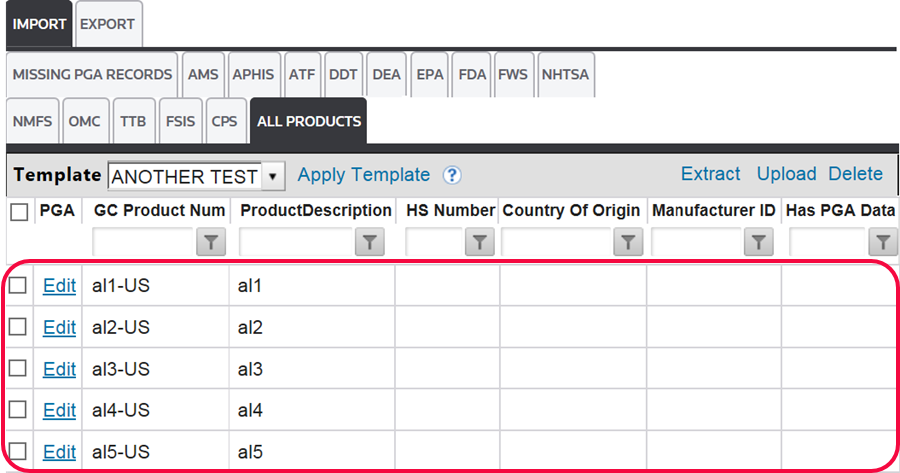Open the Edit link for al2-US
Screen dimensions: 900x473
click(59, 327)
